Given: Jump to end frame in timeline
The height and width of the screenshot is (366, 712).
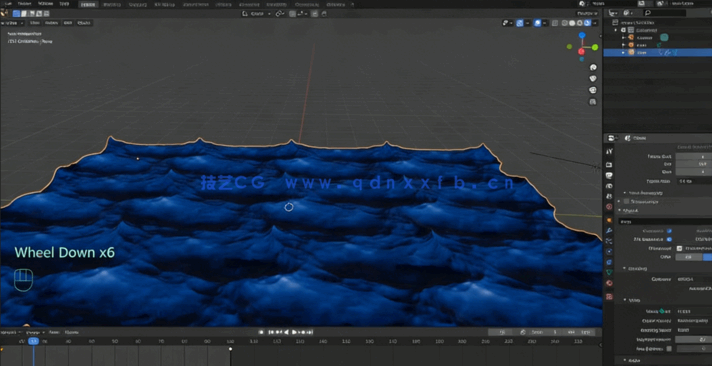Looking at the screenshot, I should pos(311,332).
